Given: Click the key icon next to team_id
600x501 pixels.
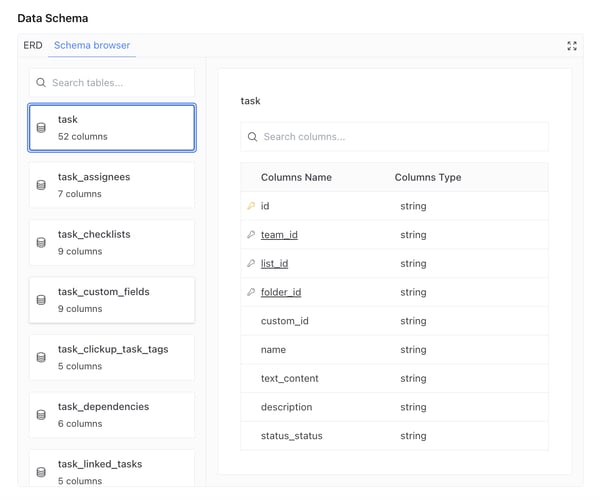Looking at the screenshot, I should click(x=251, y=235).
